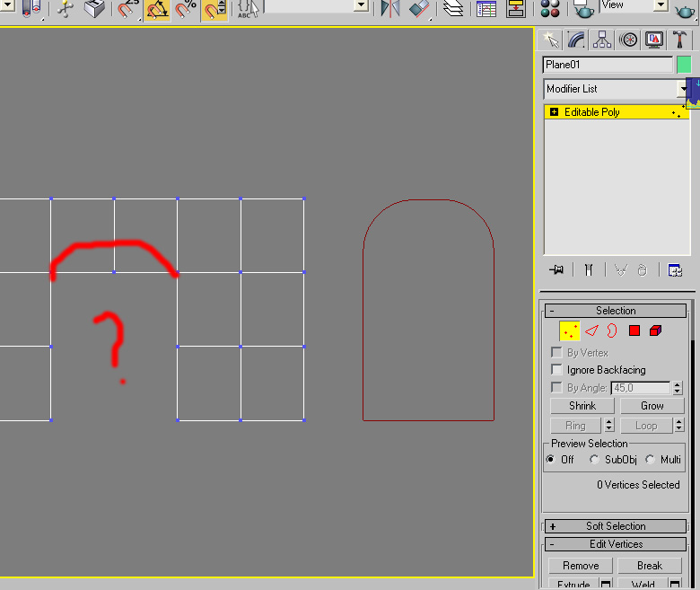Viewport: 700px width, 590px height.
Task: Open Edit Named Selection Sets
Action: pyautogui.click(x=248, y=9)
